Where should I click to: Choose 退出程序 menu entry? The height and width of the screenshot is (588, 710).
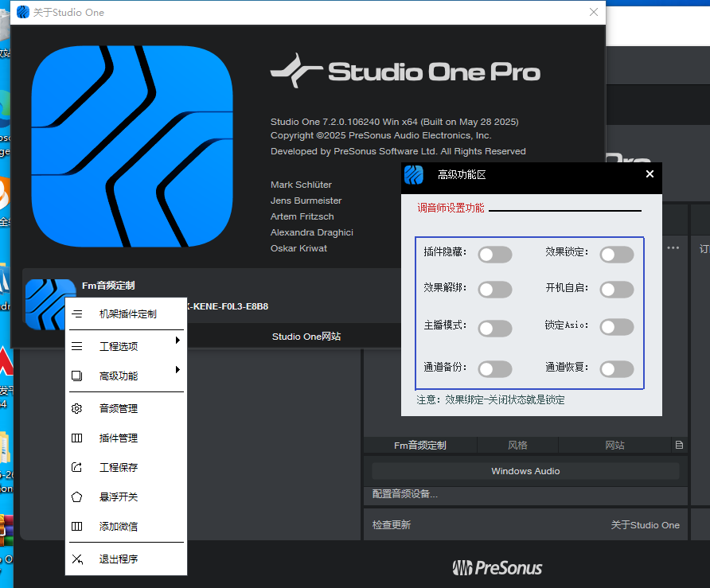coord(127,559)
